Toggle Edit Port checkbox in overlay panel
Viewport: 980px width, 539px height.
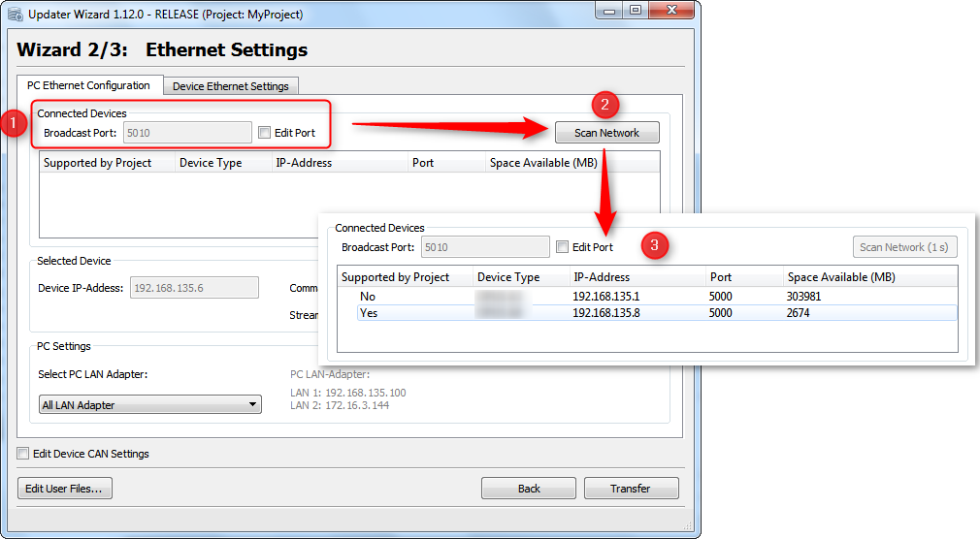563,247
